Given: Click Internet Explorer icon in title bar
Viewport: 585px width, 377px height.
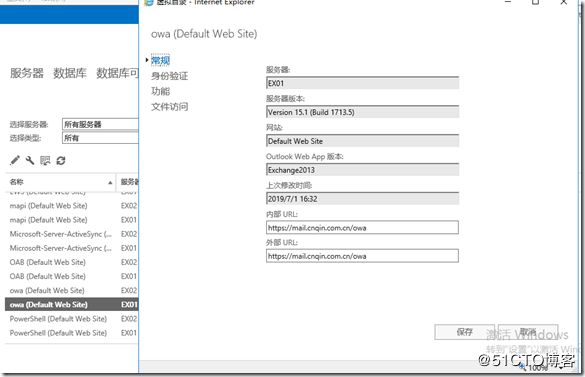Looking at the screenshot, I should click(x=149, y=2).
